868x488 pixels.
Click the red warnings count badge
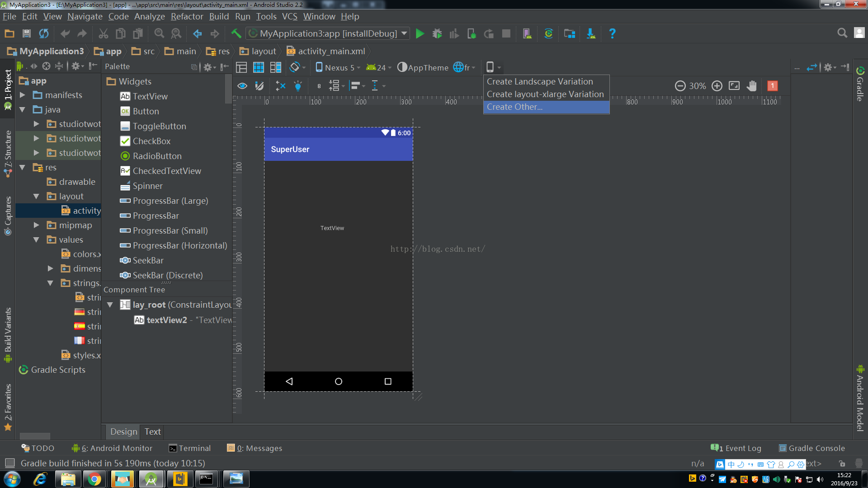pyautogui.click(x=773, y=86)
